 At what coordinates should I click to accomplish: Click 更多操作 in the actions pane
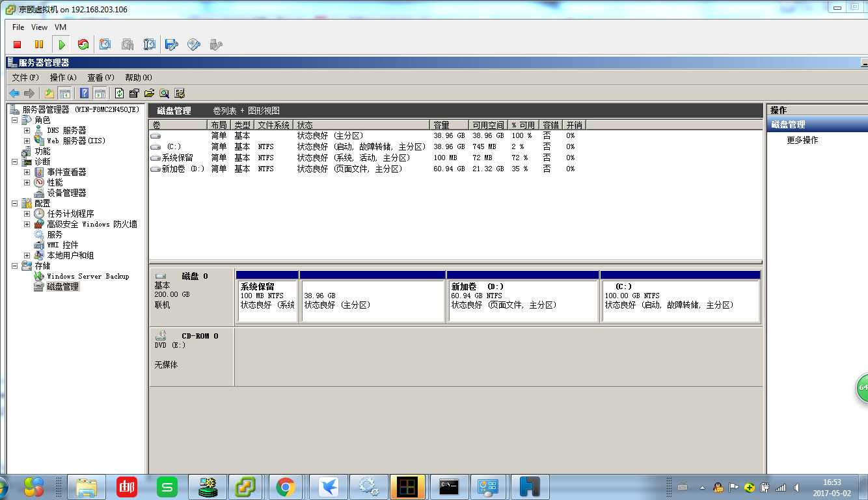pos(802,140)
